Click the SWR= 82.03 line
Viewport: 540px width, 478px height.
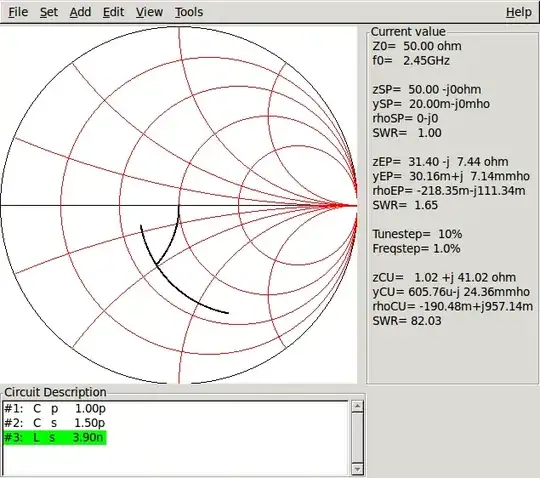(407, 321)
